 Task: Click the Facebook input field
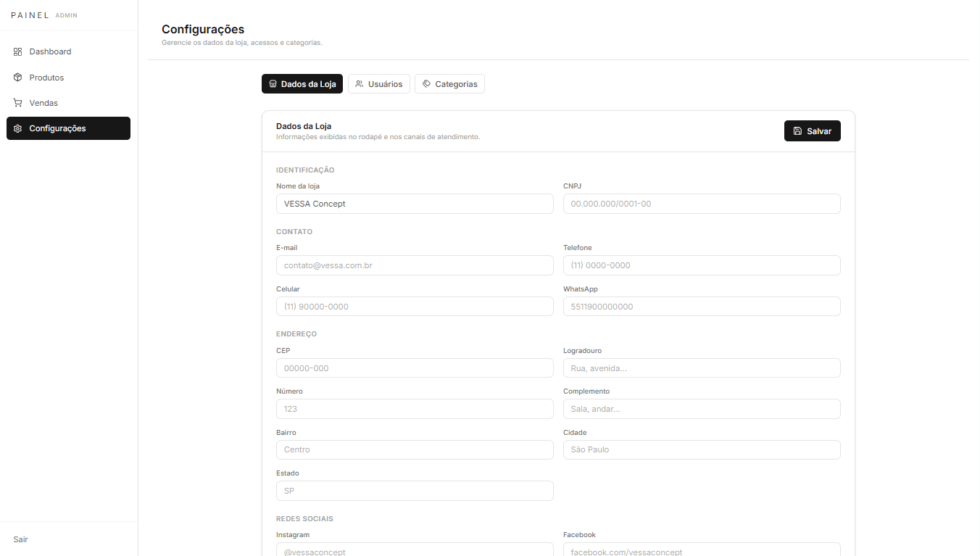point(702,549)
